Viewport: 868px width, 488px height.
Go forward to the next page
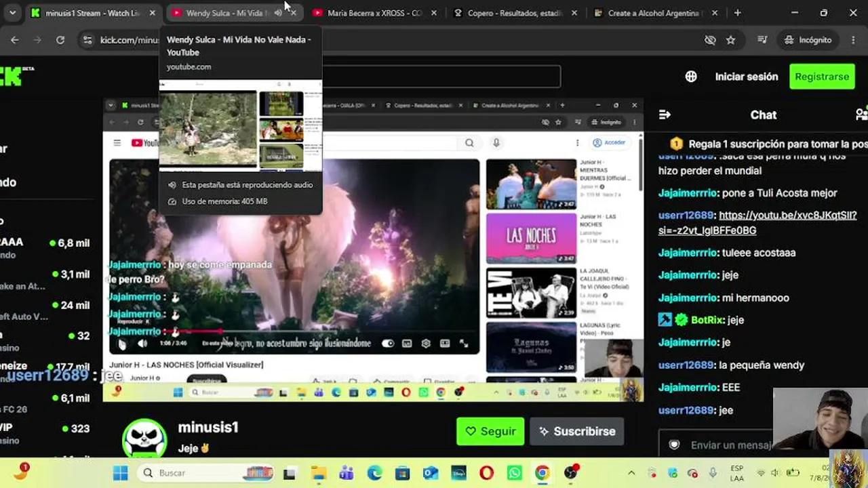click(37, 40)
